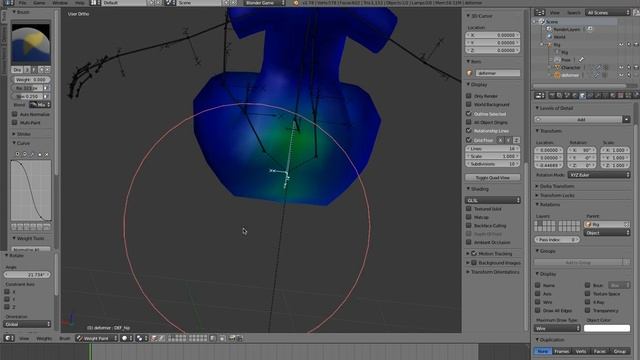Image resolution: width=640 pixels, height=360 pixels.
Task: Toggle the first curve preset below the graph
Action: pyautogui.click(x=14, y=227)
